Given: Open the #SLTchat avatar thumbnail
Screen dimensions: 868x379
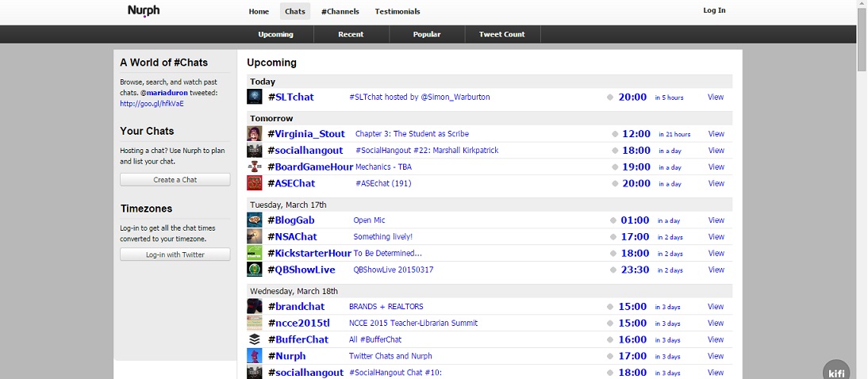Looking at the screenshot, I should click(254, 97).
